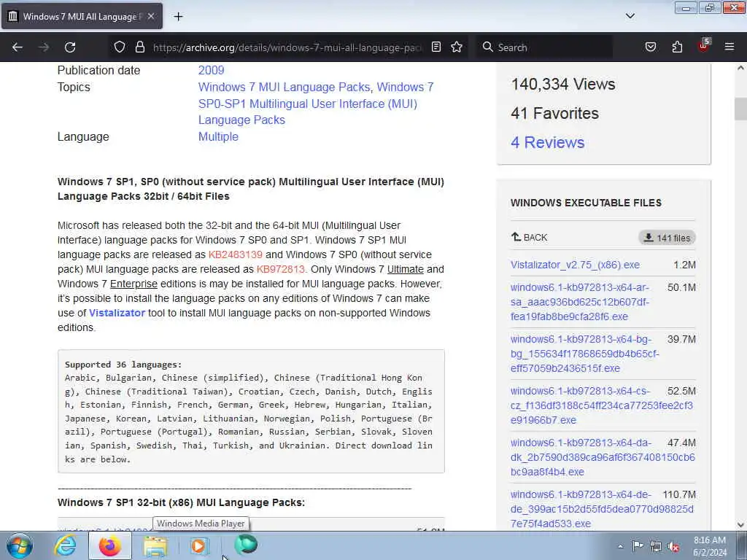Image resolution: width=747 pixels, height=560 pixels.
Task: Open the 2009 publication date link
Action: pyautogui.click(x=211, y=70)
